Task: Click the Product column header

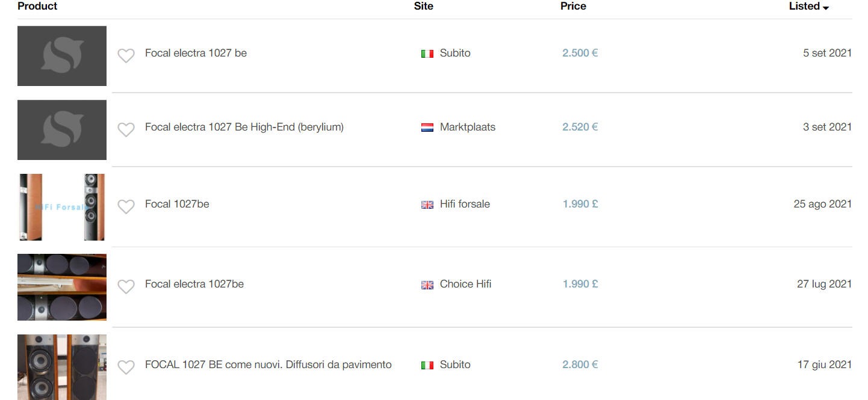Action: pos(37,6)
